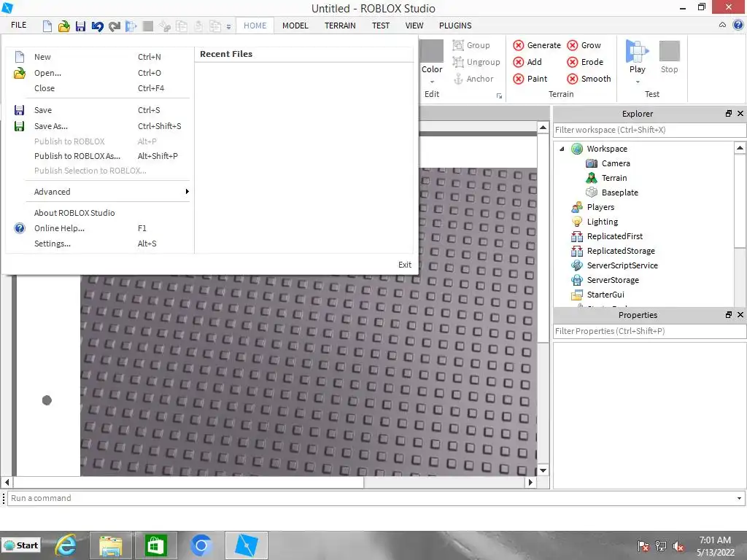
Task: Click the Filter Properties search field
Action: click(x=649, y=331)
